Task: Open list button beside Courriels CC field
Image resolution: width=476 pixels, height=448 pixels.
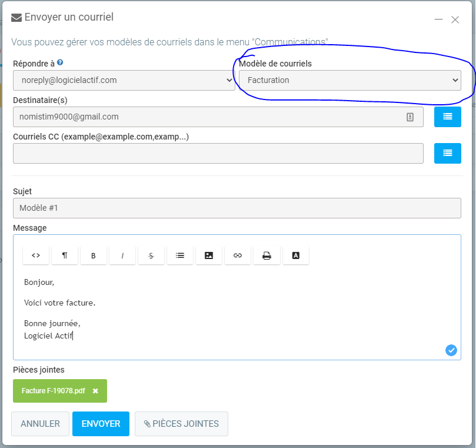Action: pyautogui.click(x=447, y=153)
